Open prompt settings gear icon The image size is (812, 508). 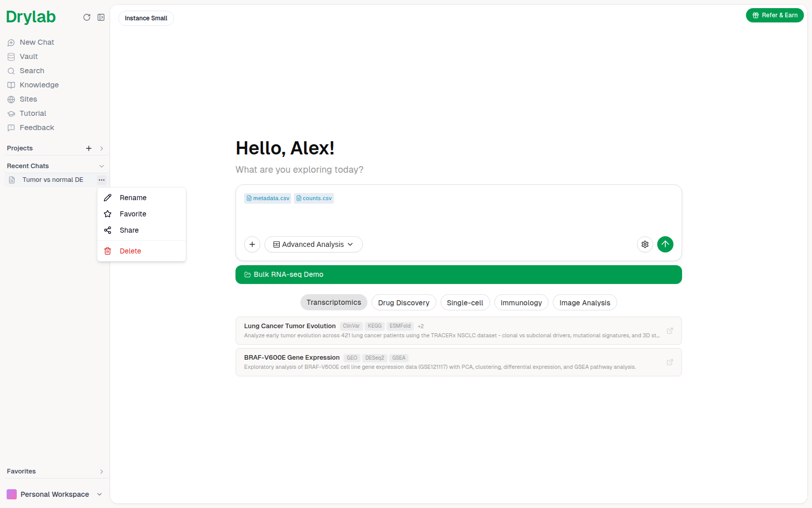pyautogui.click(x=645, y=244)
